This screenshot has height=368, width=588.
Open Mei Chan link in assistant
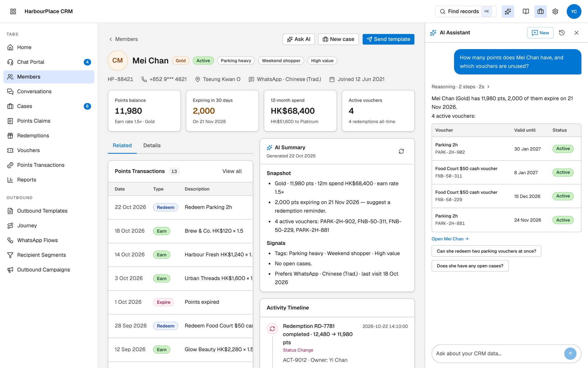450,239
